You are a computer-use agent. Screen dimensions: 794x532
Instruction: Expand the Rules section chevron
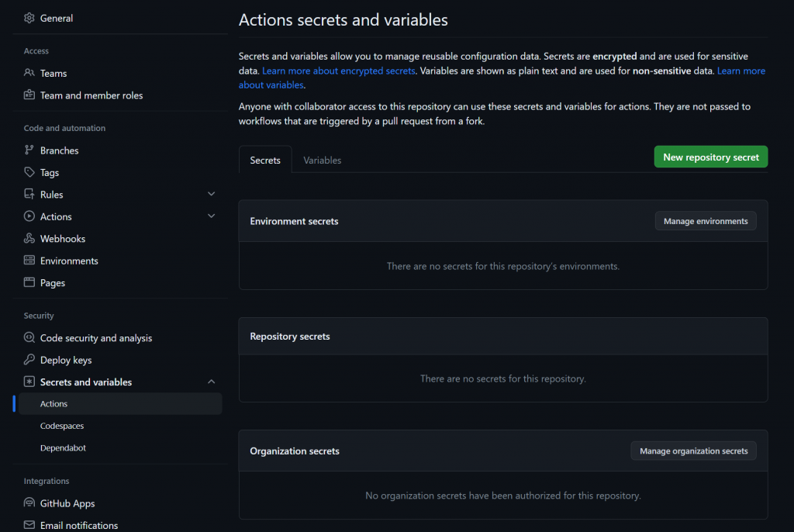click(x=212, y=194)
